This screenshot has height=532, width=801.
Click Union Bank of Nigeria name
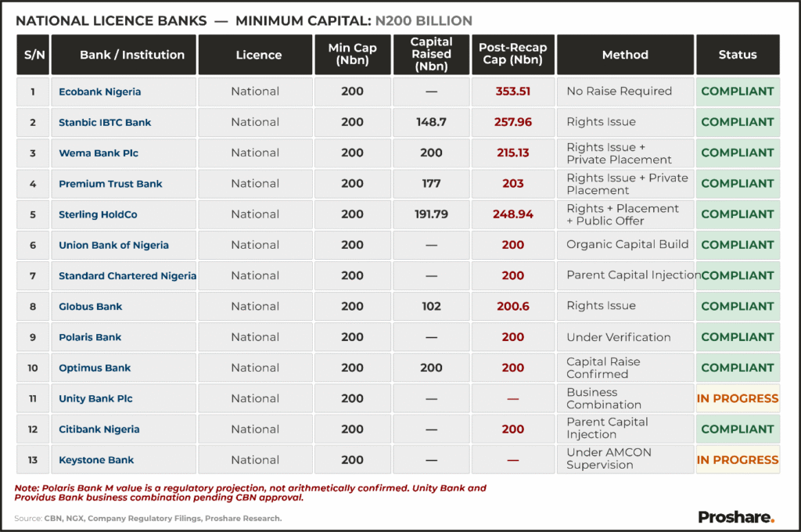pos(113,245)
